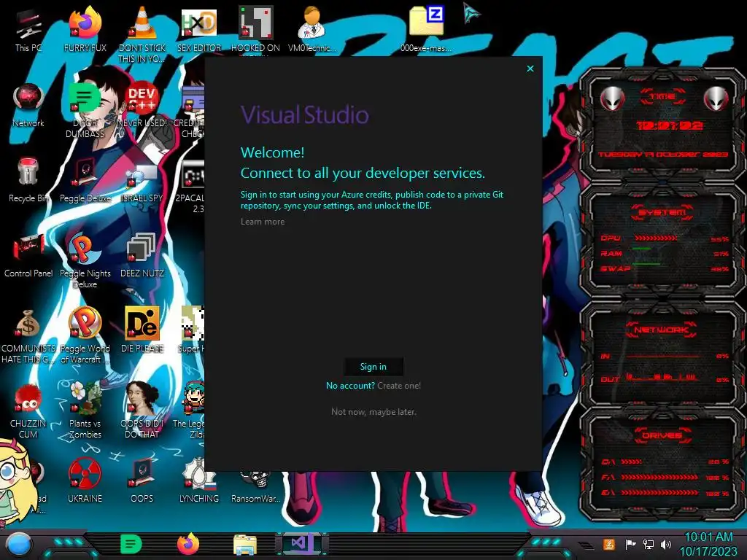Select the HOOKED ON desktop icon
The image size is (747, 560).
coord(255,29)
